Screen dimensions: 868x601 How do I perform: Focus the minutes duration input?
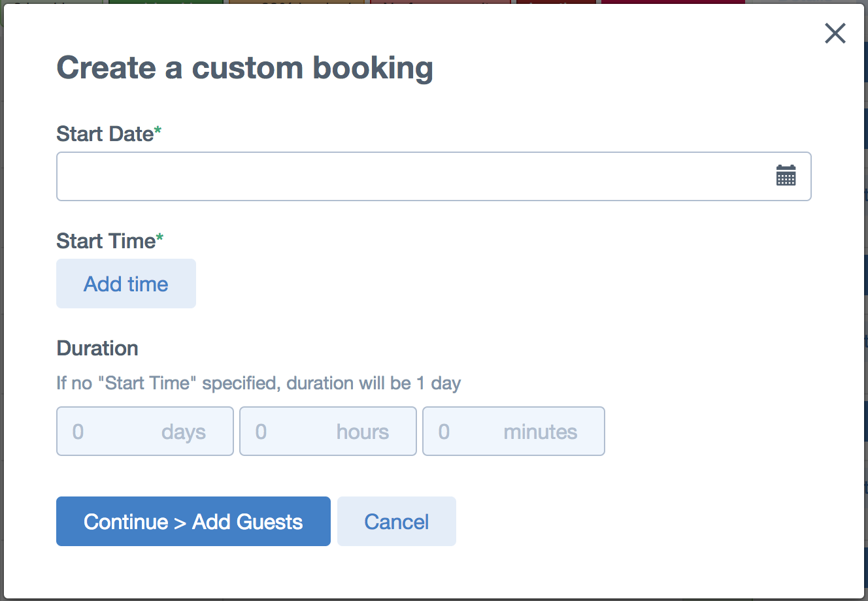[x=514, y=431]
